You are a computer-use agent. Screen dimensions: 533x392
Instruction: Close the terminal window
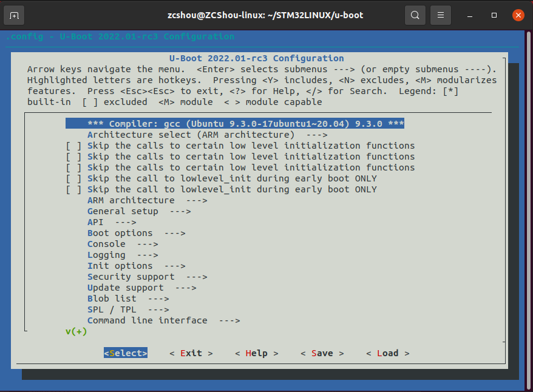(x=518, y=15)
